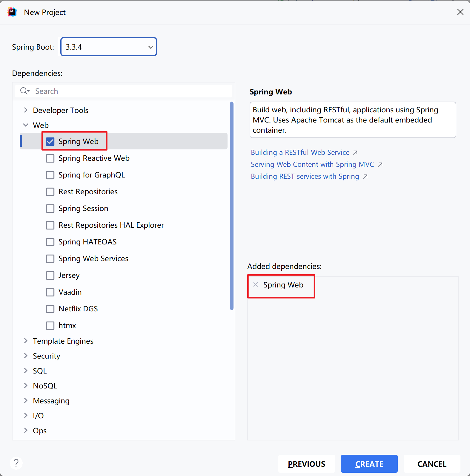
Task: Open the help question mark icon
Action: tap(16, 463)
